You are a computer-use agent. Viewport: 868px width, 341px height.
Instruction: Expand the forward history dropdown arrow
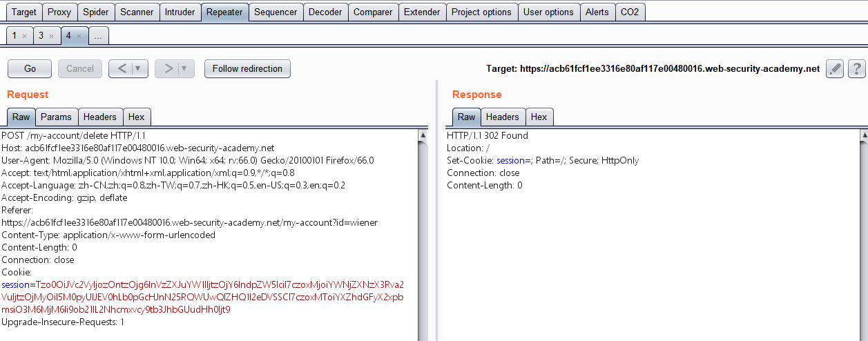tap(185, 68)
